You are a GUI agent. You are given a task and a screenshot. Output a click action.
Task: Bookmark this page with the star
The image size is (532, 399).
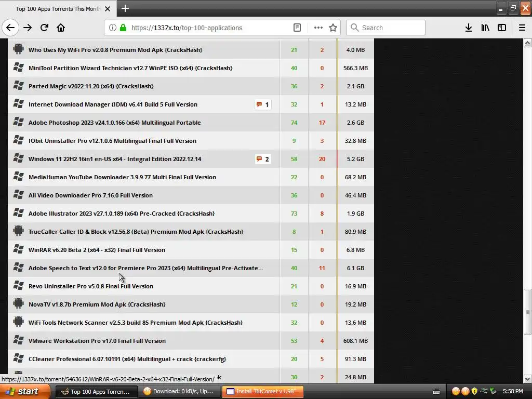point(333,28)
